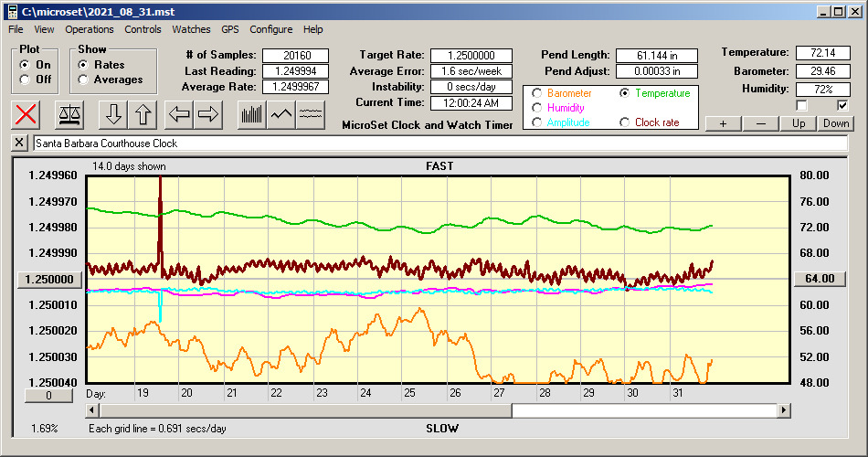Tick the unchecked box under Humidity
This screenshot has height=457, width=868.
pyautogui.click(x=801, y=105)
